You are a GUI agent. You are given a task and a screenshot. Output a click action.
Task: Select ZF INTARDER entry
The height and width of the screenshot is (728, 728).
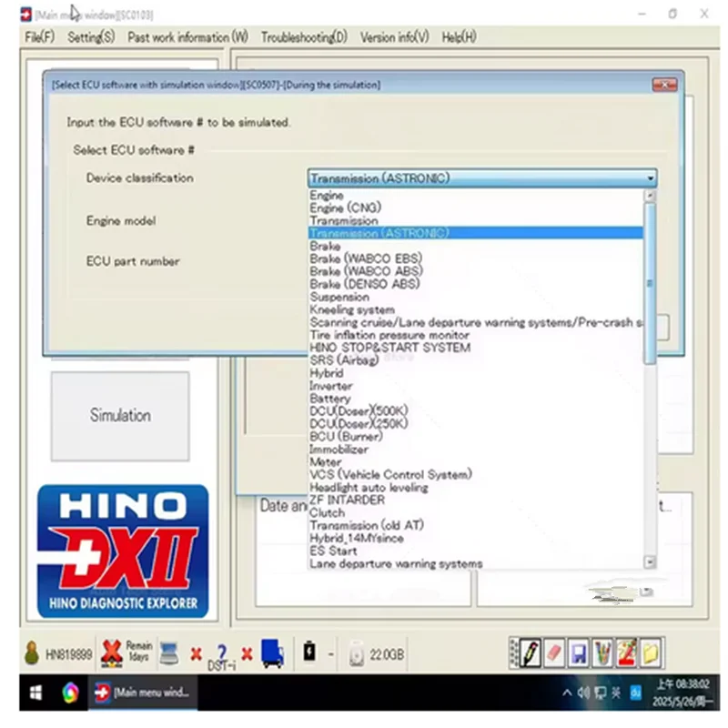pos(476,500)
